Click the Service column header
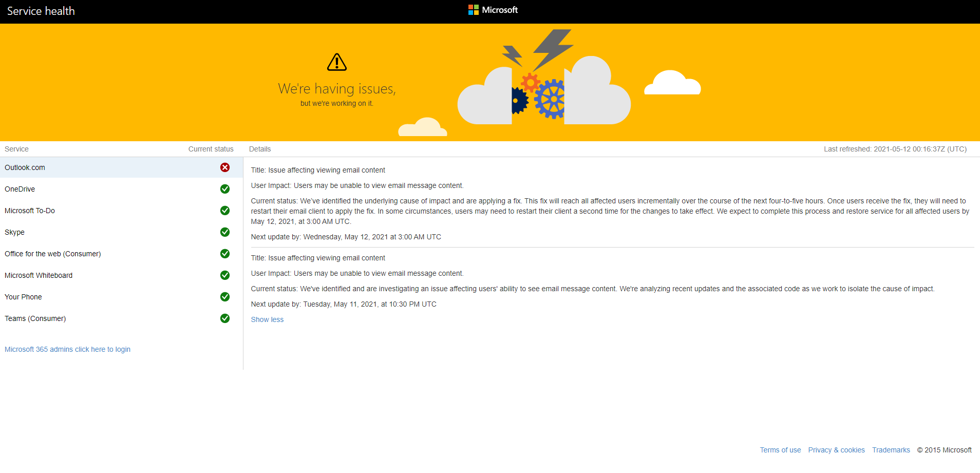Viewport: 980px width, 473px height. (x=16, y=149)
